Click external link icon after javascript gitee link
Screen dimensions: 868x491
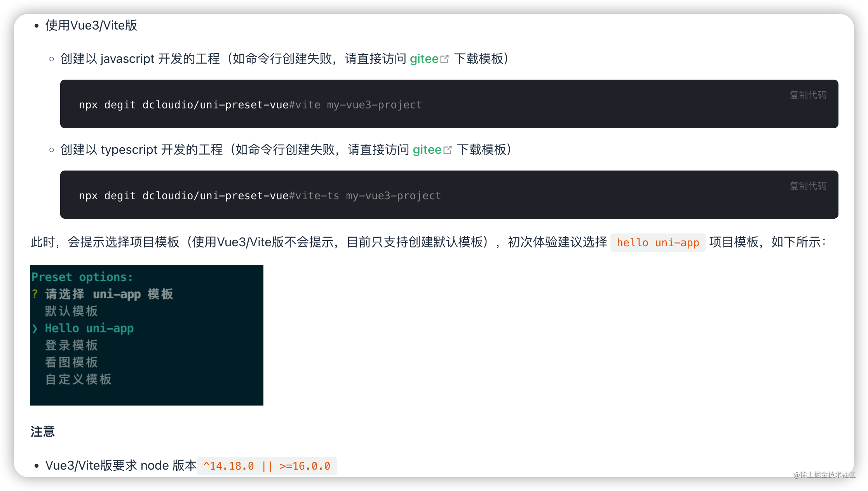pyautogui.click(x=444, y=59)
